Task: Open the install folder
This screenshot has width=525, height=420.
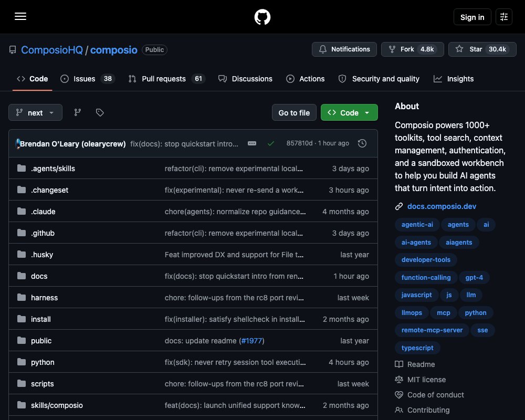Action: [41, 319]
